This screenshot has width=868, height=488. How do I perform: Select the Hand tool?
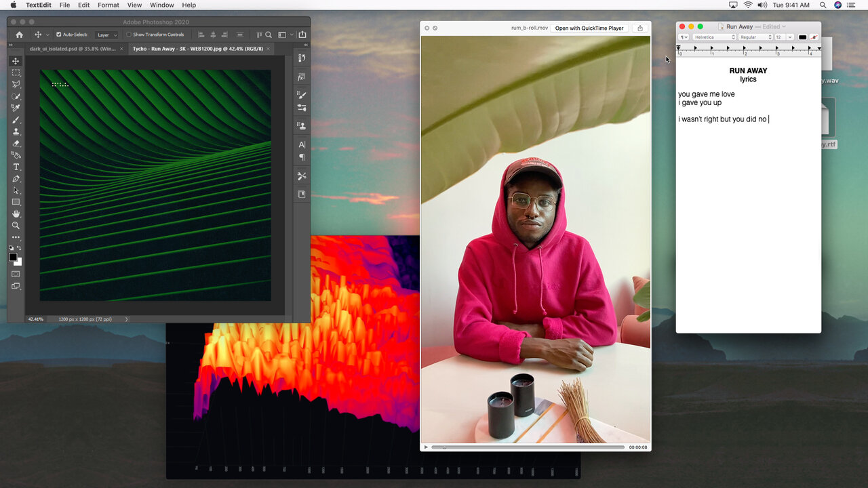[x=16, y=214]
